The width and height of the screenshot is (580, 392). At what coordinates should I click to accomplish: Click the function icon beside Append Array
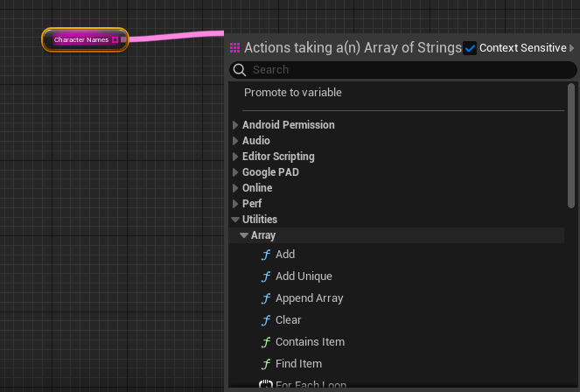tap(266, 298)
